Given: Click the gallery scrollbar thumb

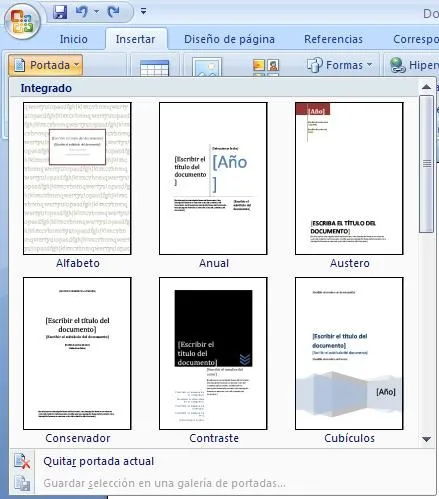Looking at the screenshot, I should click(426, 164).
